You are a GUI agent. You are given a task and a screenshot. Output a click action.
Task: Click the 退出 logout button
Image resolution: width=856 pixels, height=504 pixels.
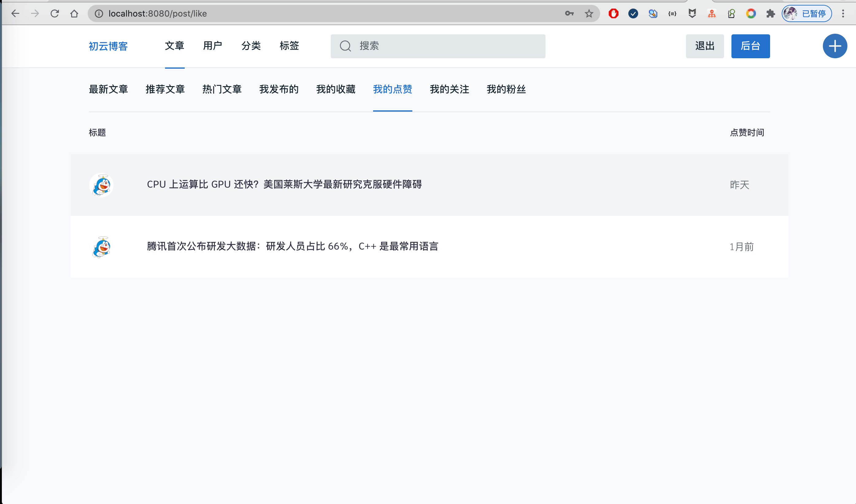(x=704, y=46)
